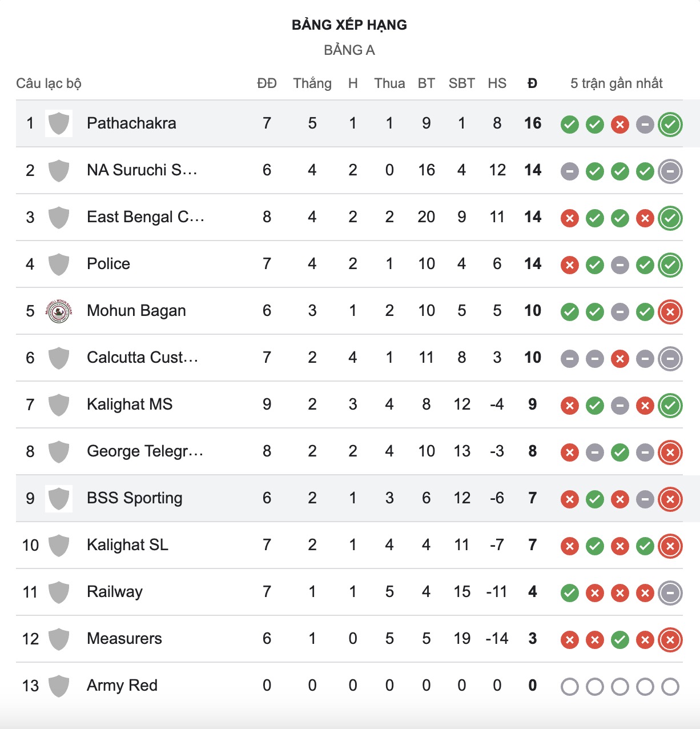Select the Kalighat SL team row
Screen dimensions: 700x729
point(349,545)
